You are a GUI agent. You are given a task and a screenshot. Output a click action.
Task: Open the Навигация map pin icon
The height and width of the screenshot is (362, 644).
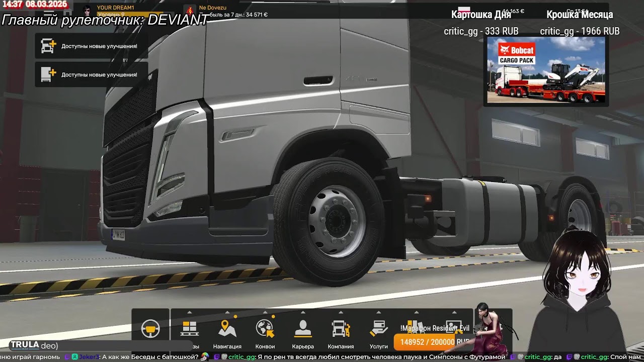coord(227,328)
